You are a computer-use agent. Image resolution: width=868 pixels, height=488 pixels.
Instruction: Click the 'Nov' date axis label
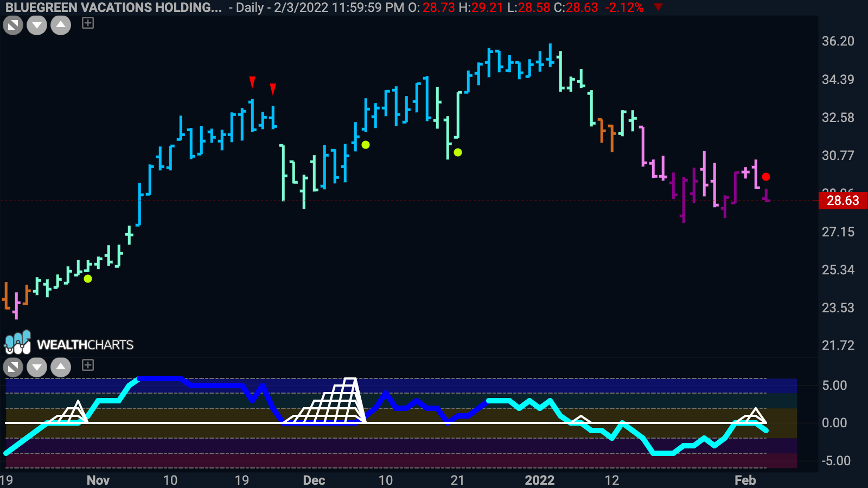[x=98, y=480]
